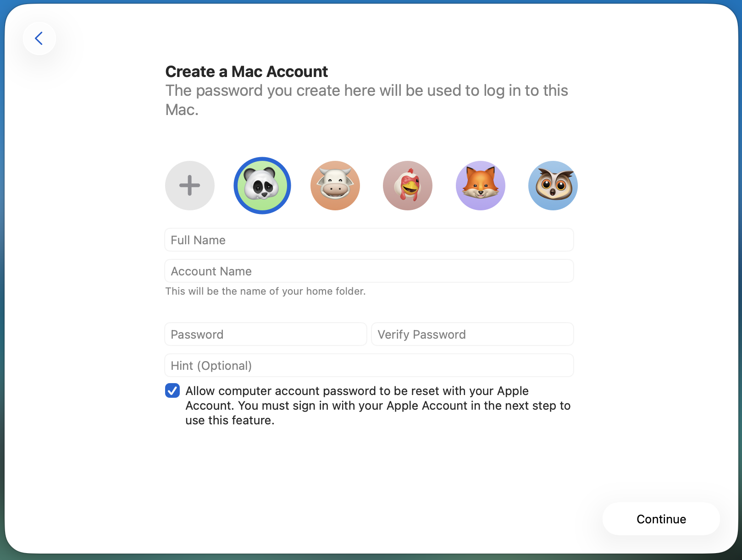
Task: Click the 'Create a Mac Account' heading
Action: click(x=247, y=71)
